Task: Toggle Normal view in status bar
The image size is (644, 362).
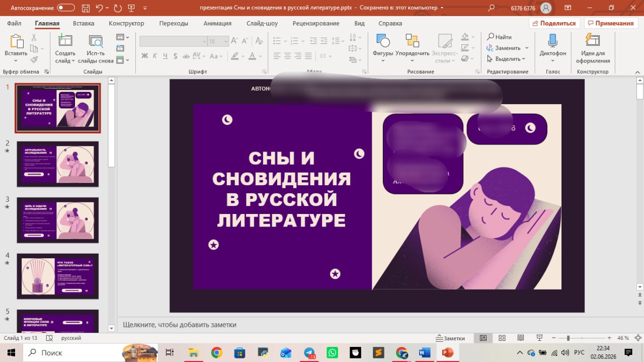Action: tap(483, 338)
